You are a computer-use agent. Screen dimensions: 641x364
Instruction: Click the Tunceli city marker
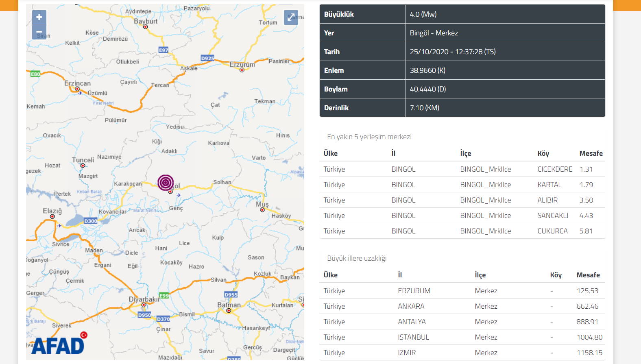83,166
